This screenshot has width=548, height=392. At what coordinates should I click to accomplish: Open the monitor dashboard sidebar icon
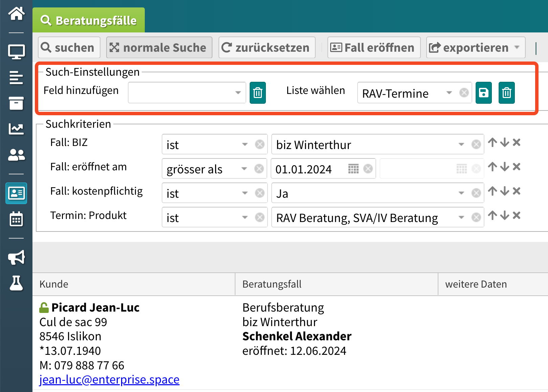16,52
